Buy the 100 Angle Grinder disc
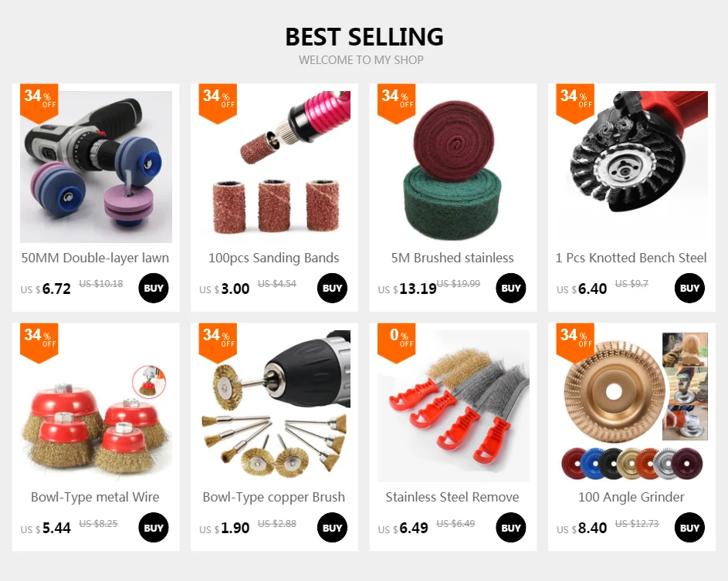The height and width of the screenshot is (581, 728). [x=689, y=528]
